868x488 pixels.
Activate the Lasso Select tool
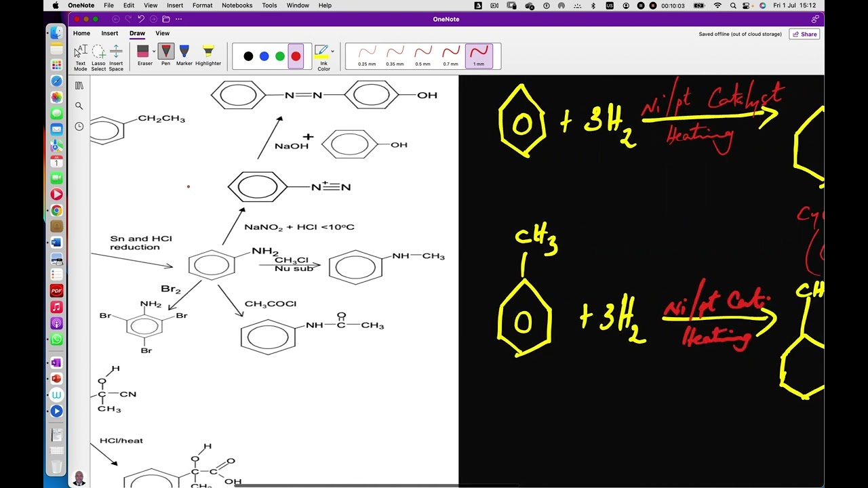(98, 58)
